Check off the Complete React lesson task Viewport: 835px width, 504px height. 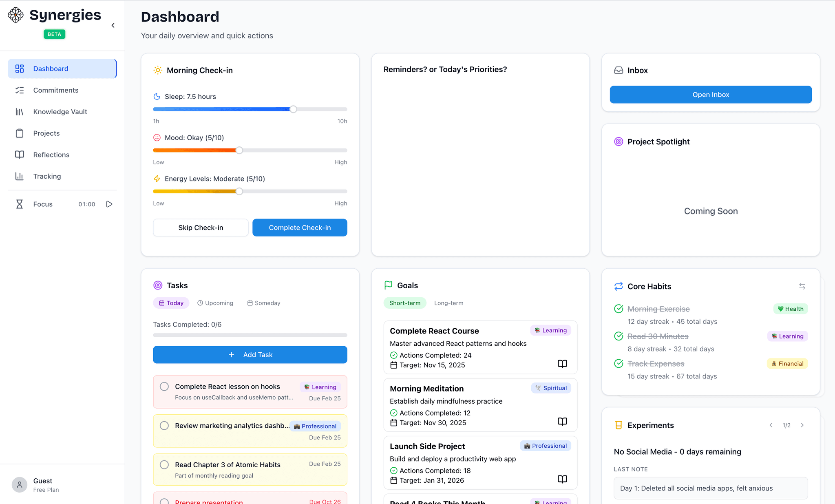pos(164,386)
